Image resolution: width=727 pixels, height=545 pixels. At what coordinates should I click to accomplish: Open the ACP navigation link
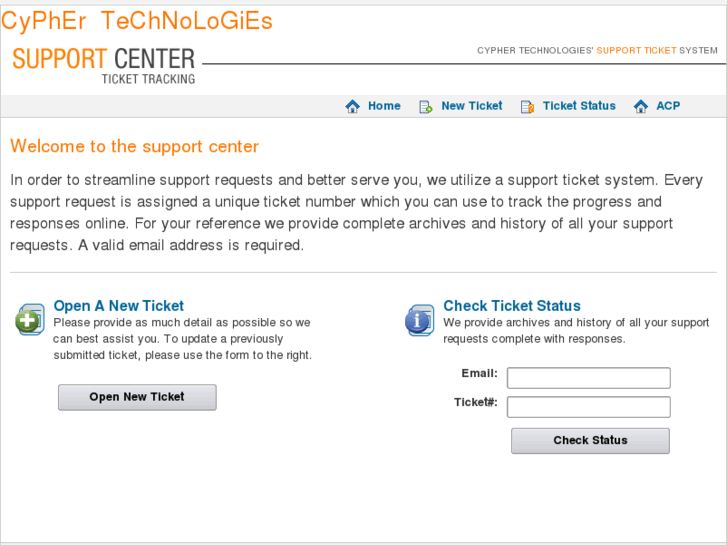coord(668,106)
